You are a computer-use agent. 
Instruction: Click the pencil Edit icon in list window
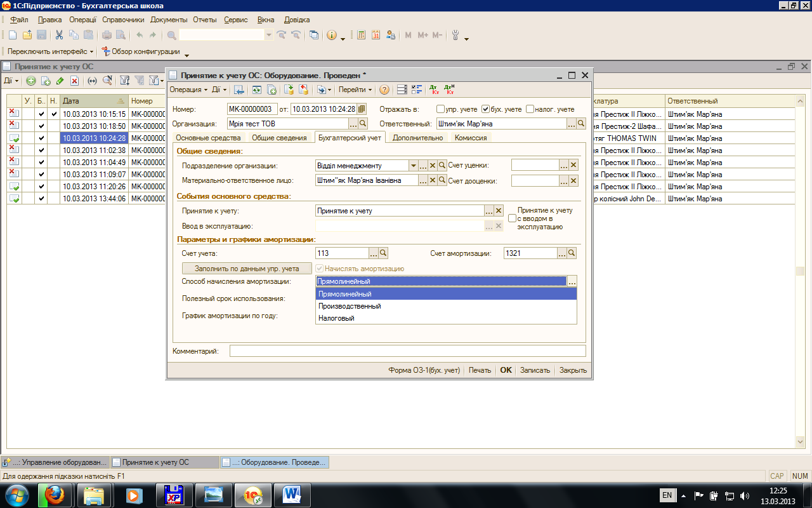point(60,81)
